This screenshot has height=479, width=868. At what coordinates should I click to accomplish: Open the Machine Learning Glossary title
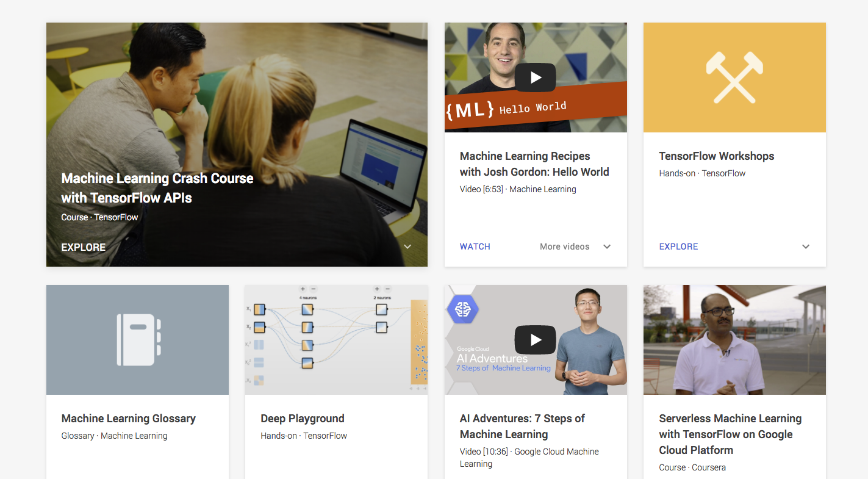point(129,419)
